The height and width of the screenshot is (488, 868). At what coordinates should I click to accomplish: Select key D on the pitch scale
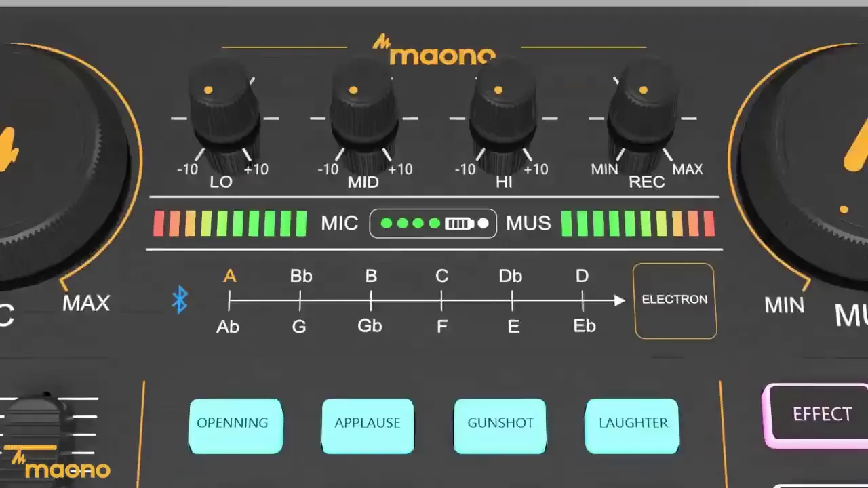coord(582,276)
